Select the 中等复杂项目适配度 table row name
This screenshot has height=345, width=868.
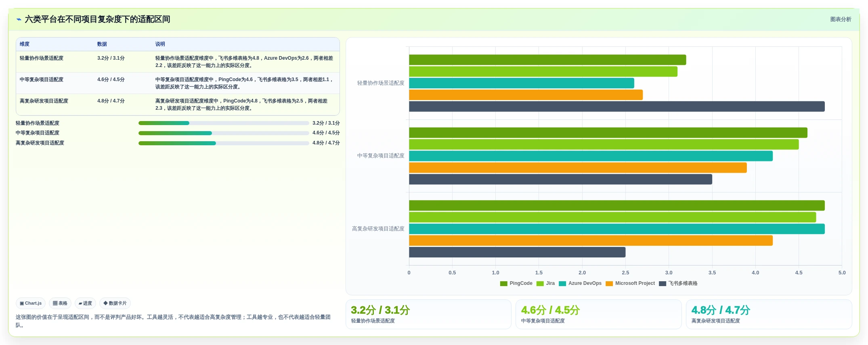[x=42, y=79]
